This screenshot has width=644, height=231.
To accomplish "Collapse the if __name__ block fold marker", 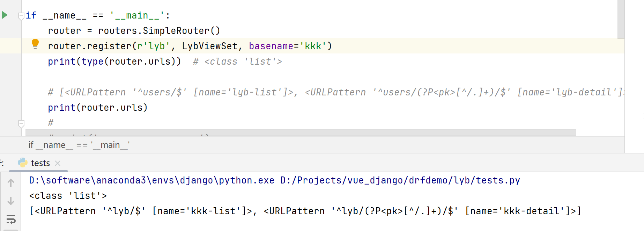I will pyautogui.click(x=21, y=16).
